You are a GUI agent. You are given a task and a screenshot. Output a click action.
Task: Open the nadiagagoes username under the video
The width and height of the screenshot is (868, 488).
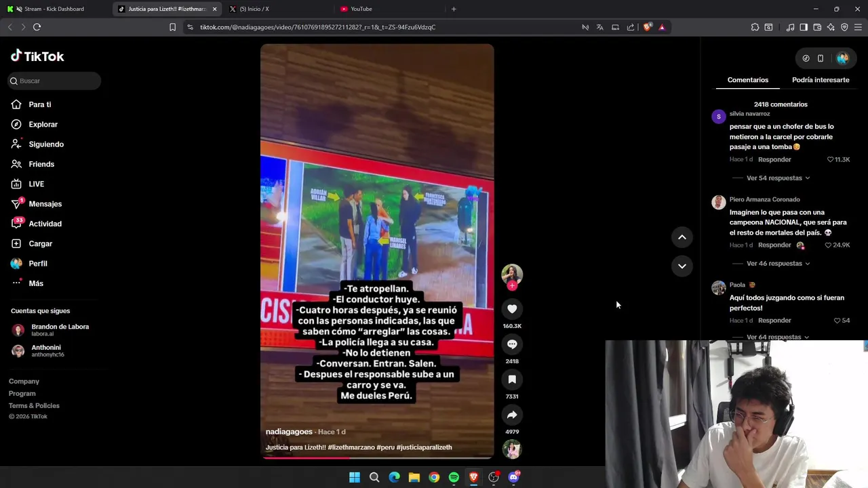[289, 432]
